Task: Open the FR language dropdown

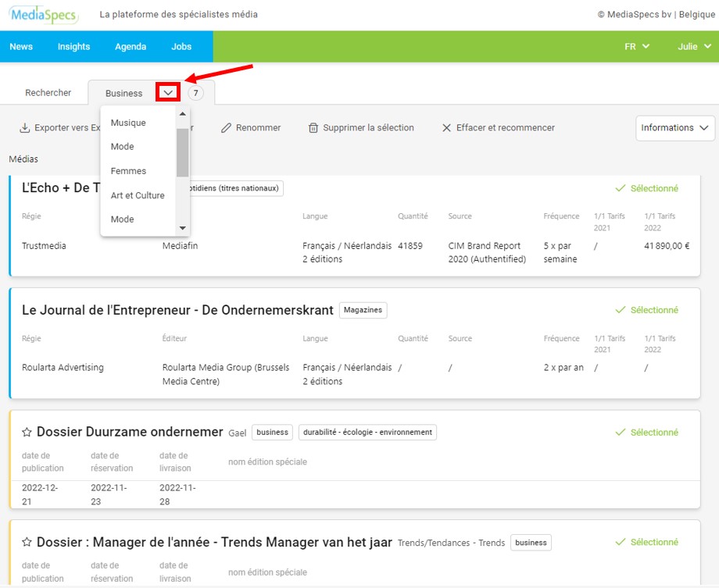Action: click(x=637, y=47)
